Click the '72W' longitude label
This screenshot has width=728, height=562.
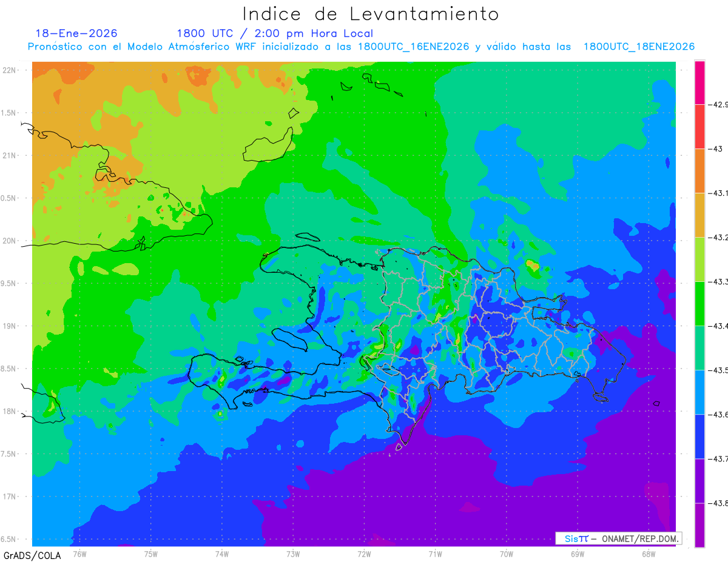[x=364, y=554]
